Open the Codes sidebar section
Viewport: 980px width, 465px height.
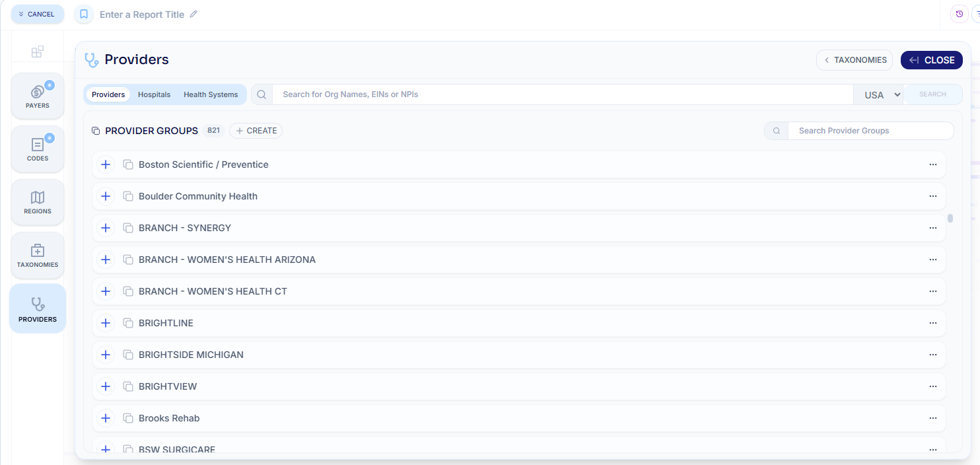pyautogui.click(x=38, y=149)
